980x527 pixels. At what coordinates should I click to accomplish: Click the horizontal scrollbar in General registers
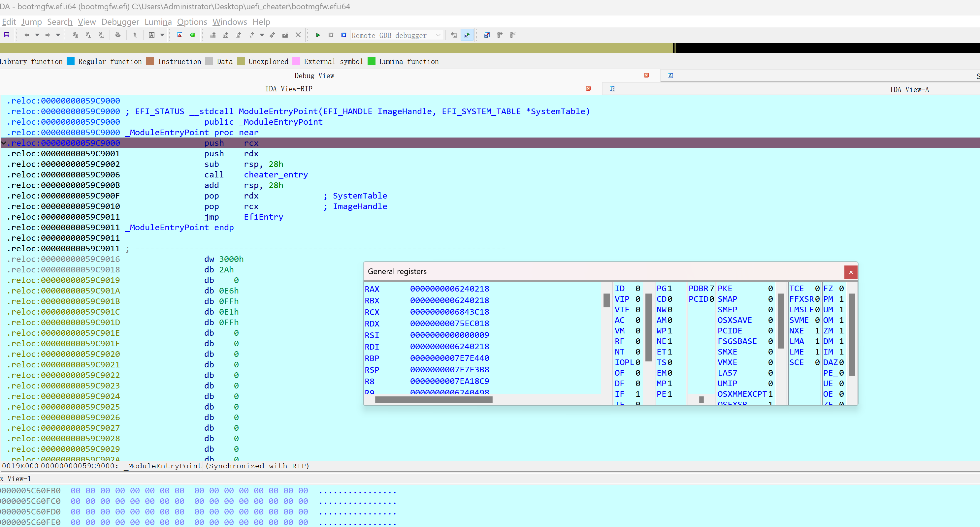[434, 400]
